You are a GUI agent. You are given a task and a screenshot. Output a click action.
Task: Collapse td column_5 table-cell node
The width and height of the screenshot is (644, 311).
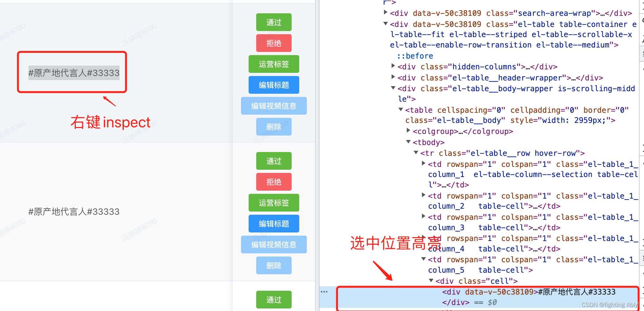[424, 259]
